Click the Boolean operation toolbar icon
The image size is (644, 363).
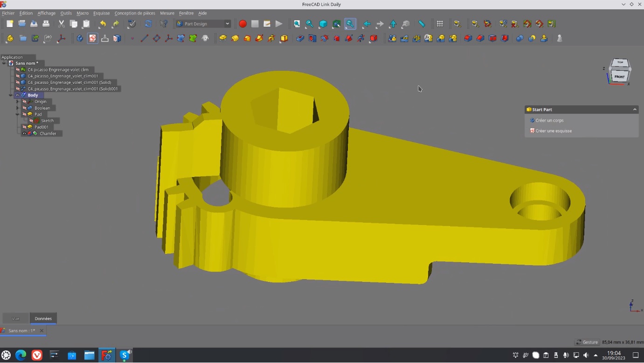519,38
